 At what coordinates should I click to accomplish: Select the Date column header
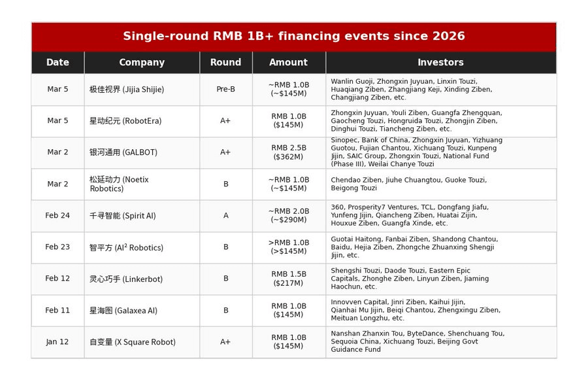click(57, 63)
